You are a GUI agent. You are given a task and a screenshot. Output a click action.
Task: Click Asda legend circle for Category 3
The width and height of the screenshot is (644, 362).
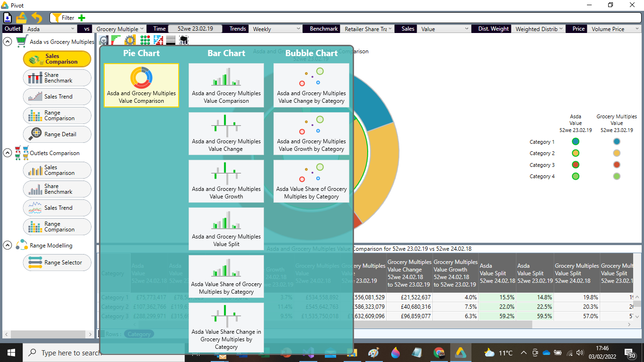pyautogui.click(x=575, y=165)
